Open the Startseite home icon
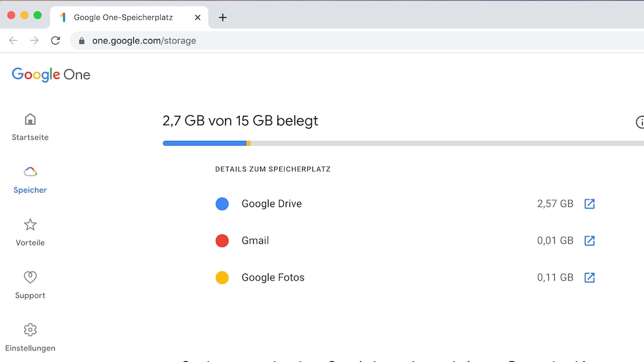This screenshot has width=644, height=362. (30, 119)
